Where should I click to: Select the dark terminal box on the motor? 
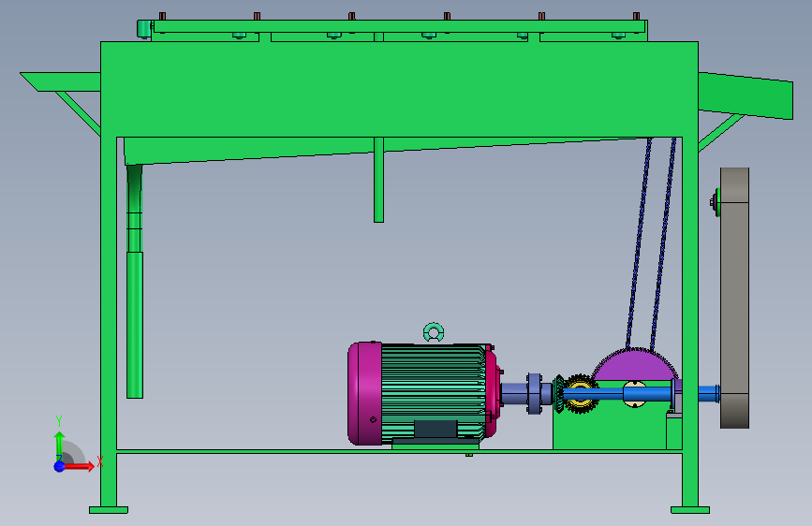(x=436, y=429)
